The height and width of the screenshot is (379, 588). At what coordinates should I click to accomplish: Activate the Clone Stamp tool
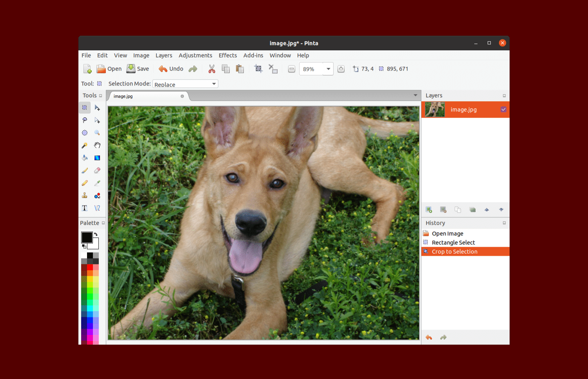click(85, 195)
